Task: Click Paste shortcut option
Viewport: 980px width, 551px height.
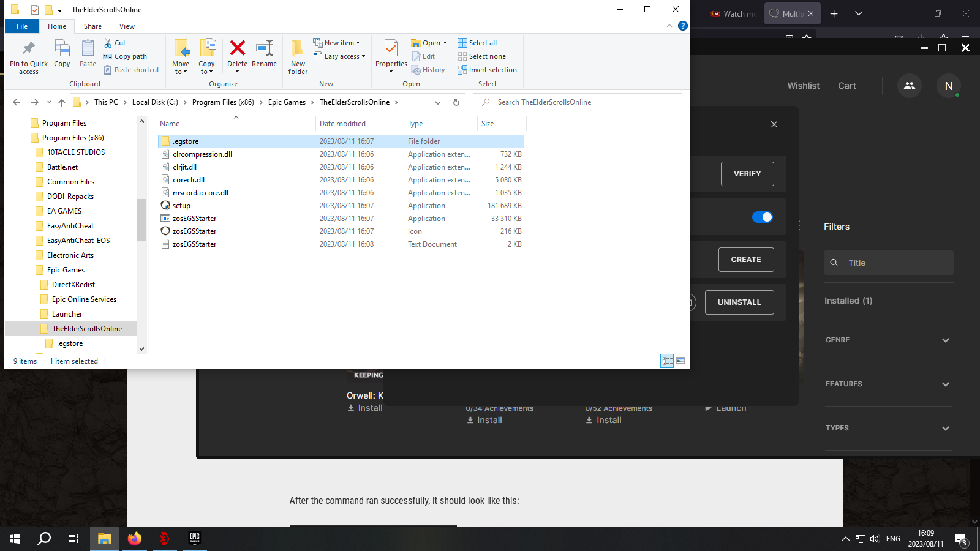Action: coord(131,70)
